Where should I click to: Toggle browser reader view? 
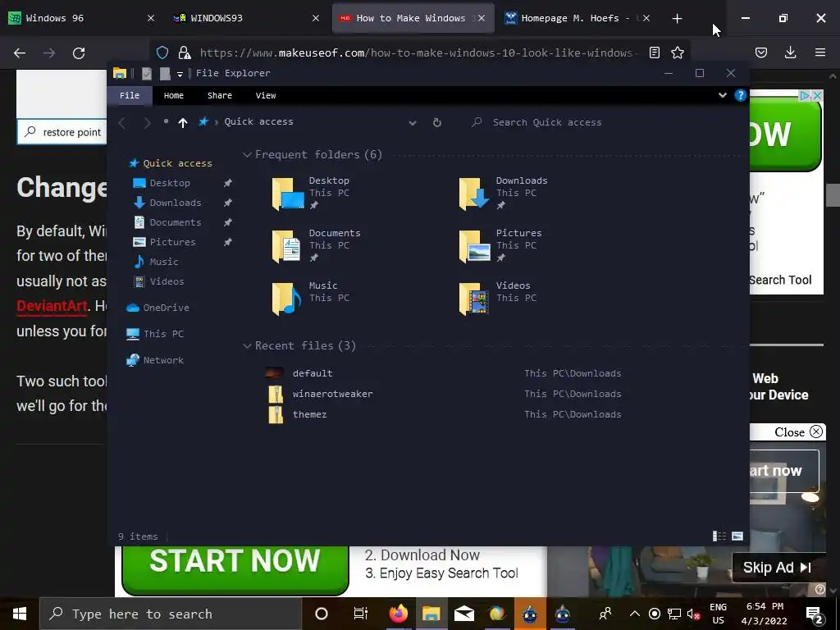pyautogui.click(x=654, y=52)
